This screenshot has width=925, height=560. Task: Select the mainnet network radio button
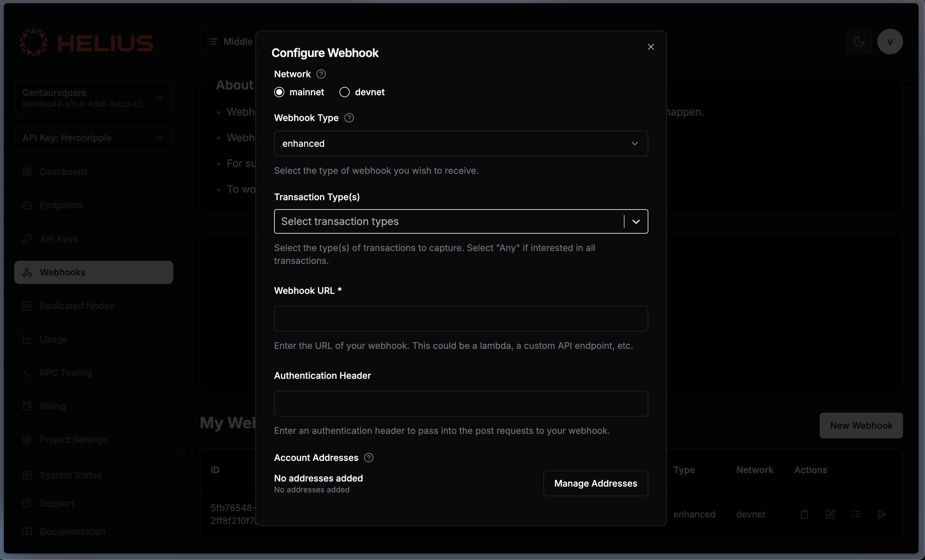tap(279, 92)
